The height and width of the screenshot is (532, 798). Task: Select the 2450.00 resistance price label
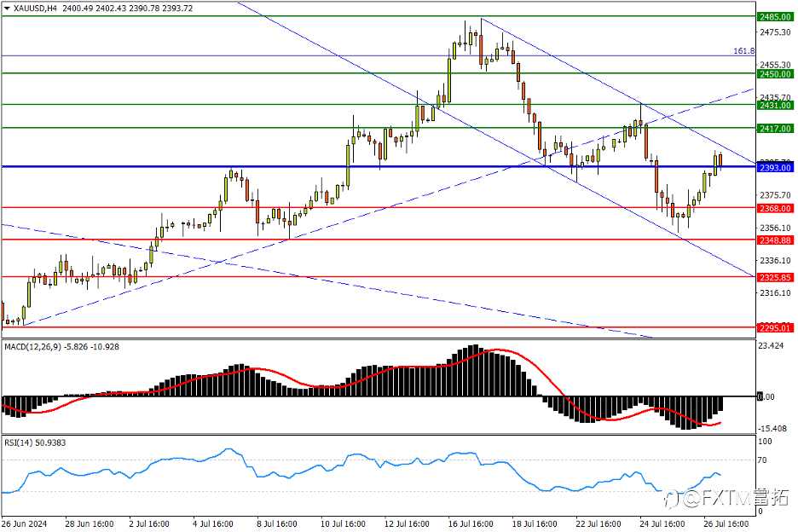click(x=775, y=74)
